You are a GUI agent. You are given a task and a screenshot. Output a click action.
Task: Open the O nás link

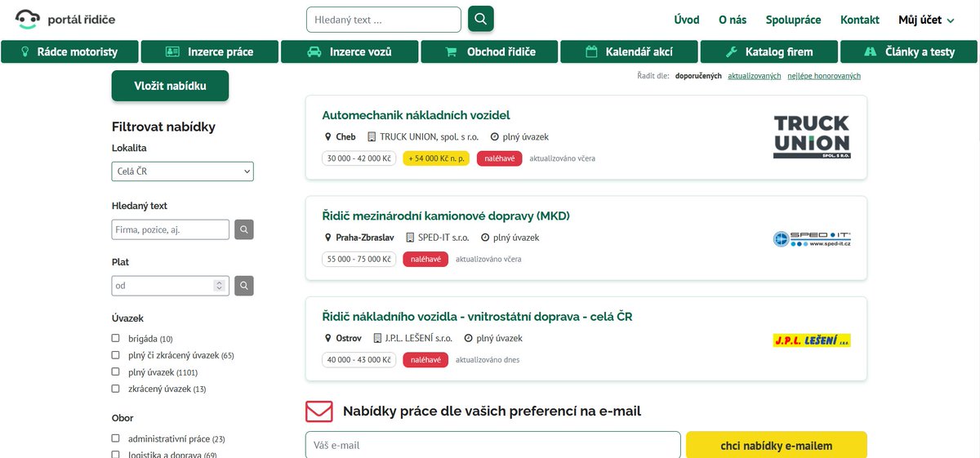733,20
